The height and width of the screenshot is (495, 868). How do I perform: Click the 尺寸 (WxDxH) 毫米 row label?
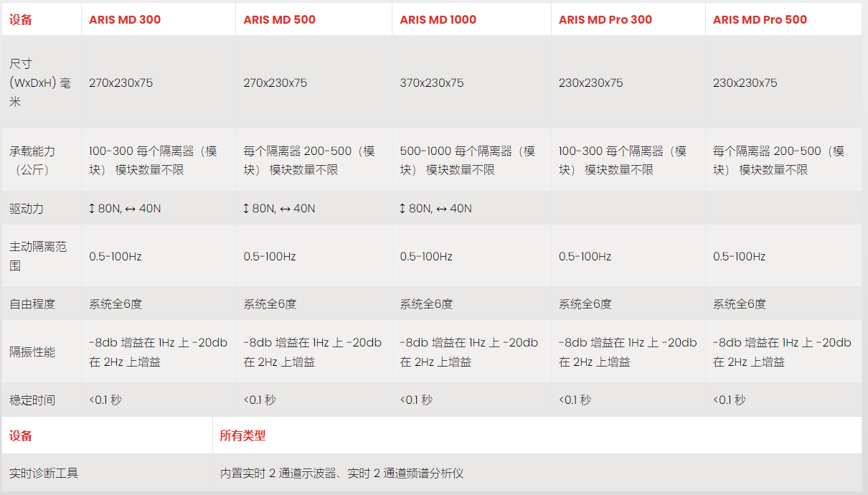pyautogui.click(x=40, y=82)
